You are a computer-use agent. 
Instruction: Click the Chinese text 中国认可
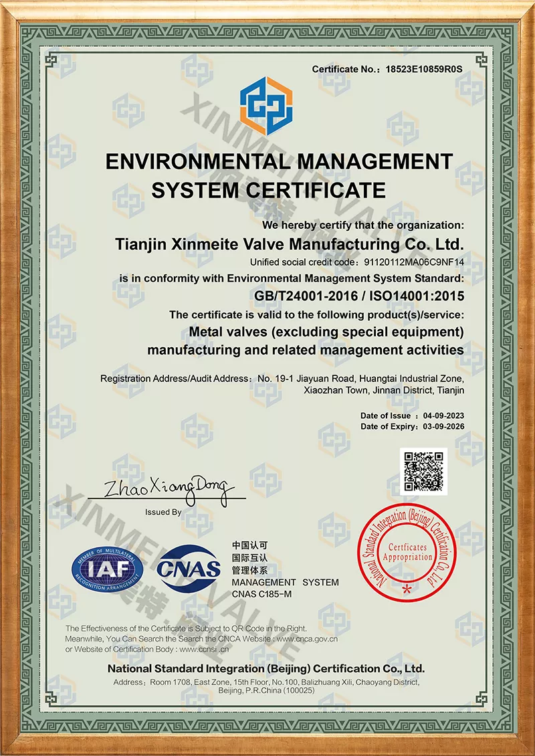point(249,545)
